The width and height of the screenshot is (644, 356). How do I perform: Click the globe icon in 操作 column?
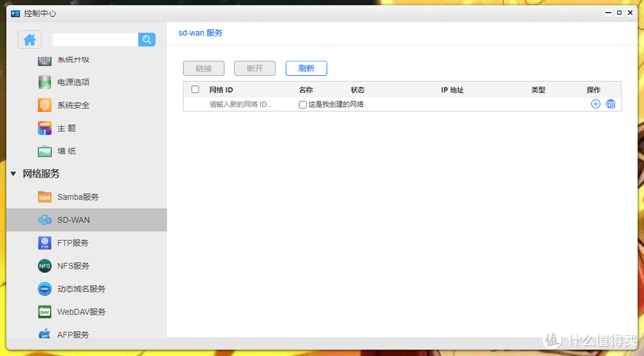coord(611,104)
